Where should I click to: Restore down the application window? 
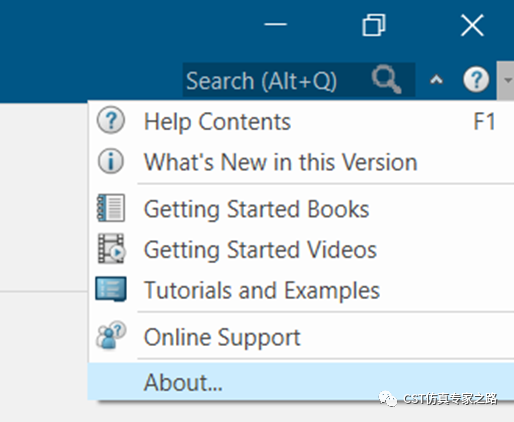pos(374,25)
